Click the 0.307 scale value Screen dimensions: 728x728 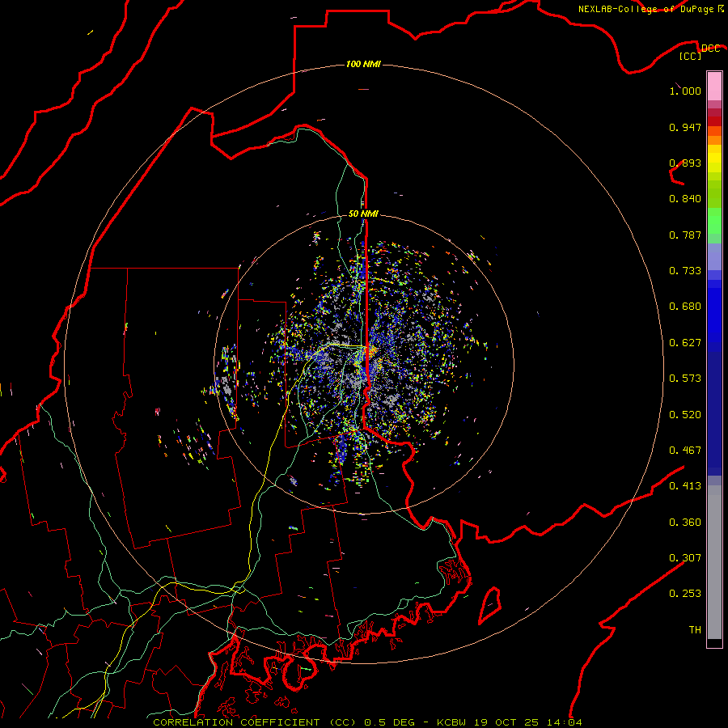coord(685,558)
